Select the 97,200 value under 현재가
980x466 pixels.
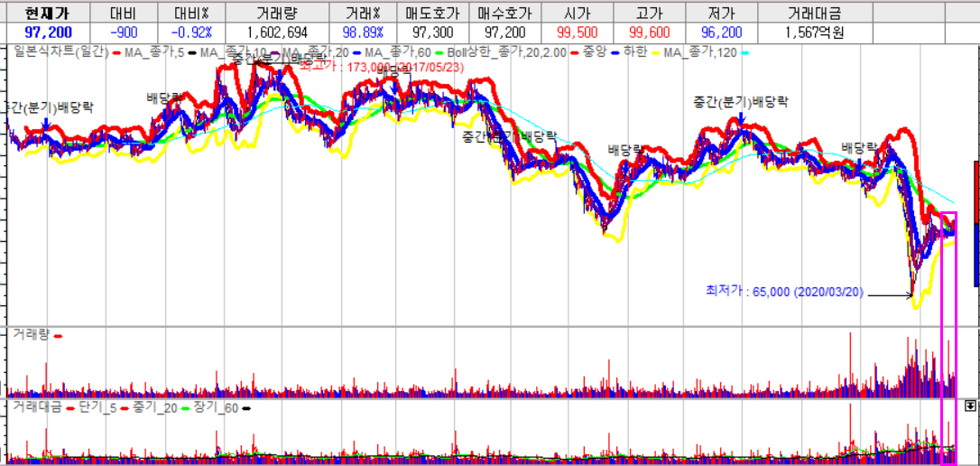pos(48,33)
